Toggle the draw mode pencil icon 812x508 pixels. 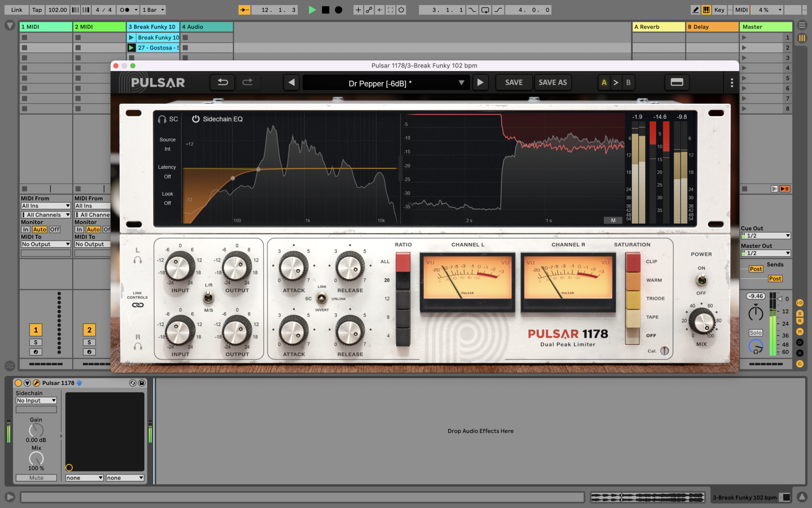click(695, 10)
